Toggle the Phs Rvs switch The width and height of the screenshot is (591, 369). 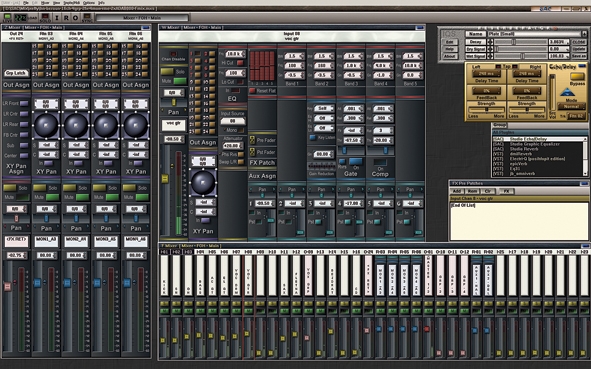tap(240, 155)
